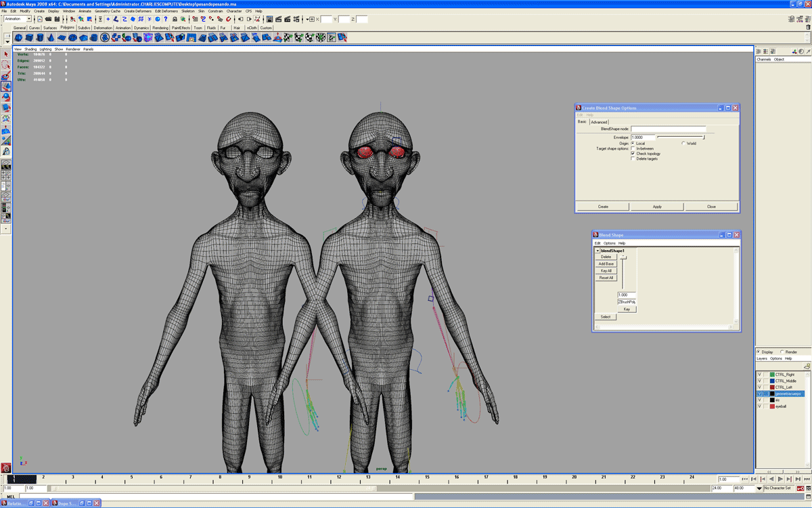Create new layer icon in Layer editor
This screenshot has width=812, height=508.
(807, 366)
